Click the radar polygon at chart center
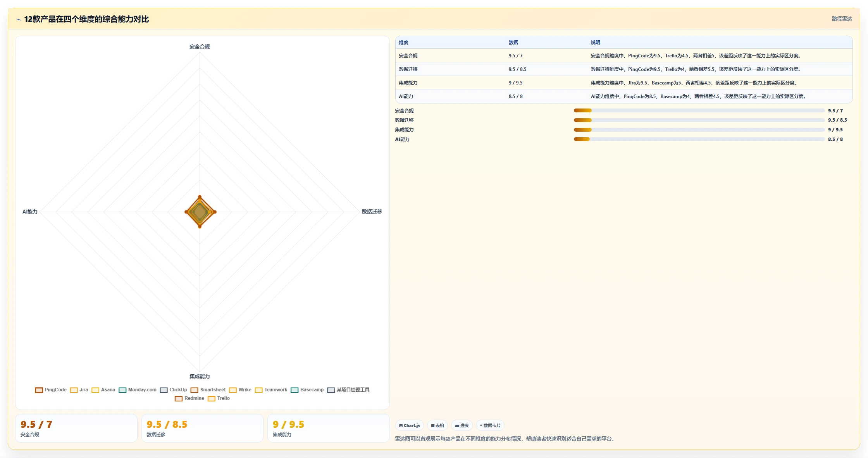Image resolution: width=868 pixels, height=458 pixels. (200, 212)
